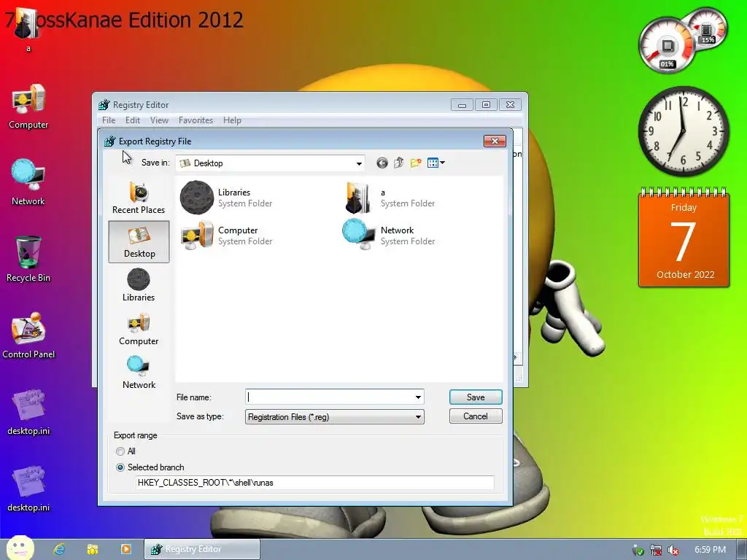
Task: Click the selected branch path field
Action: pyautogui.click(x=314, y=483)
